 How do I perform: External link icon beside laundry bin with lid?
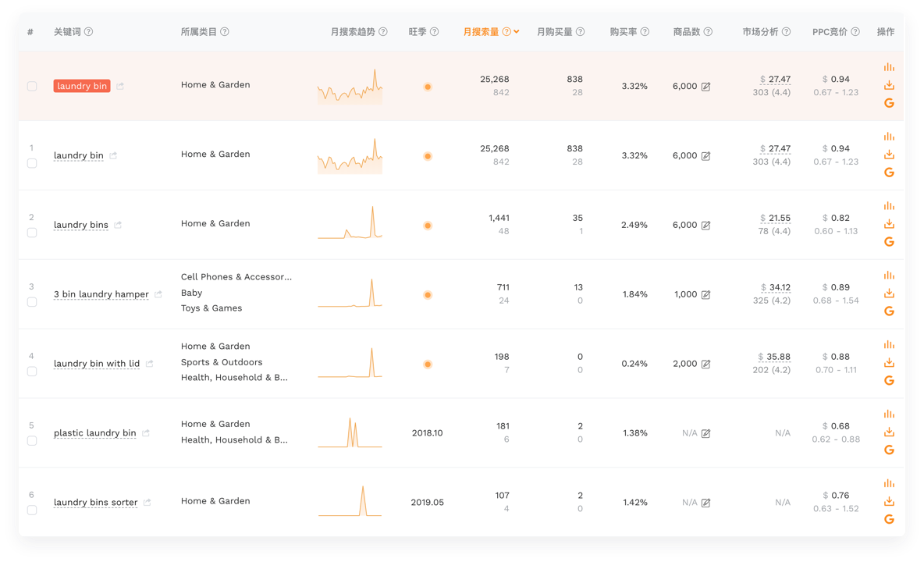click(x=150, y=364)
